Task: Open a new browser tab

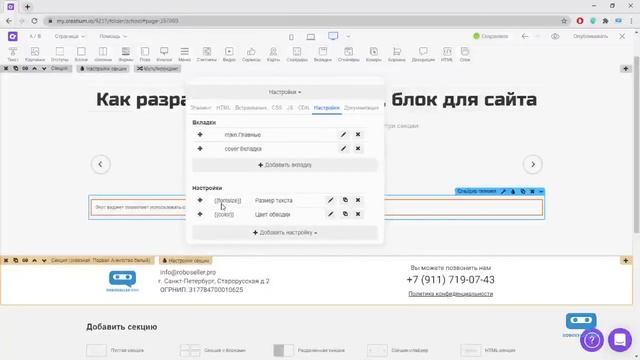Action: point(27,7)
